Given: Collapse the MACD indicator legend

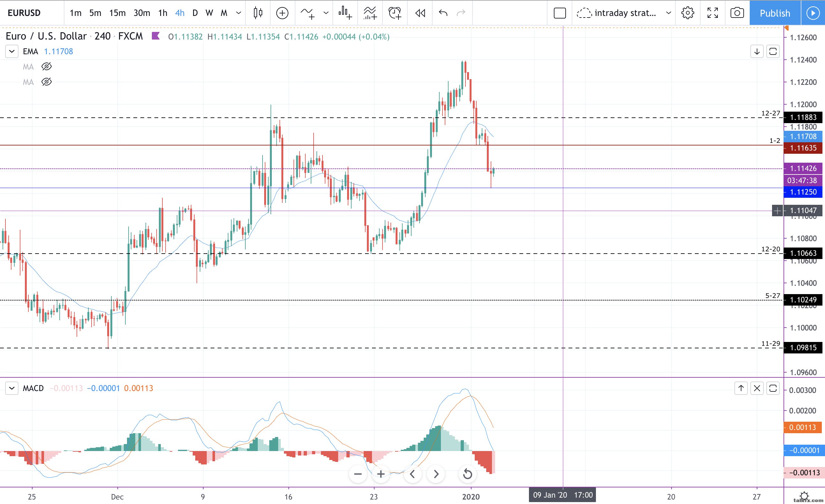Looking at the screenshot, I should 12,388.
